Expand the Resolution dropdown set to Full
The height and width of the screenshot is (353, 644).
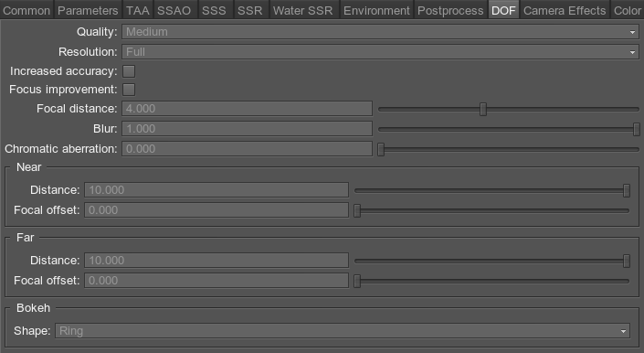click(x=380, y=52)
